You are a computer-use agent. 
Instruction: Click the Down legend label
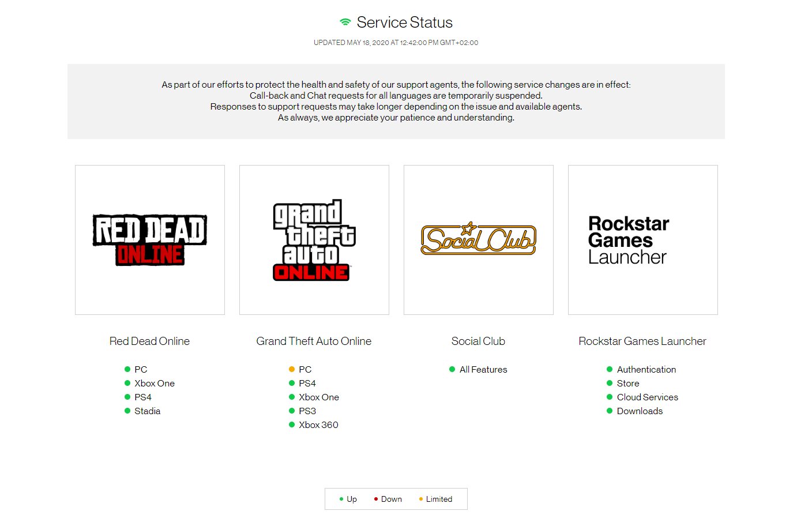(392, 499)
